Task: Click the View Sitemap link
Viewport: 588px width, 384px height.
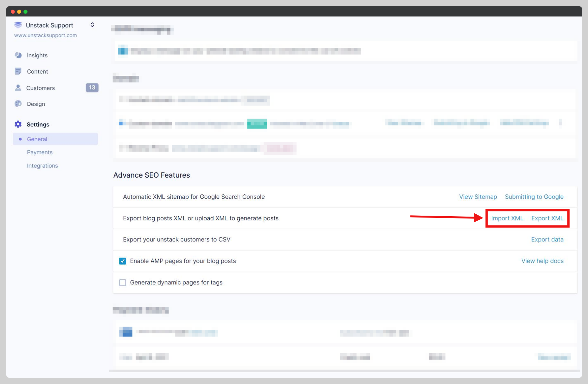Action: (x=478, y=197)
